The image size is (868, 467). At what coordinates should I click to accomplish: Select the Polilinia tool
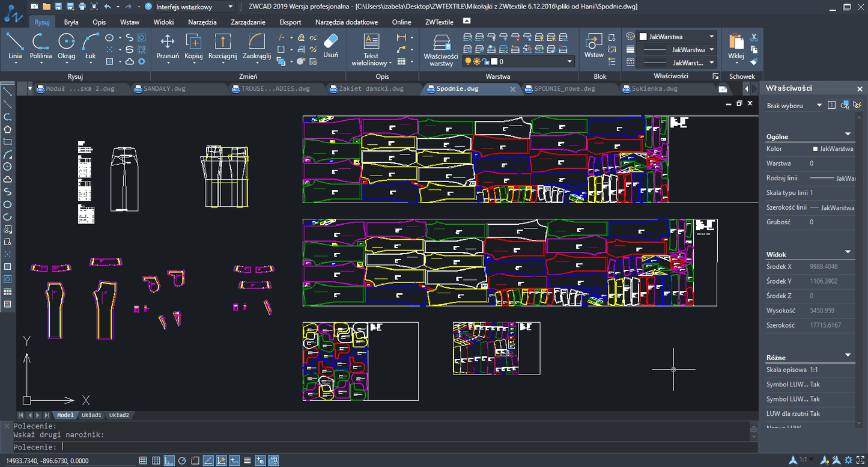40,46
